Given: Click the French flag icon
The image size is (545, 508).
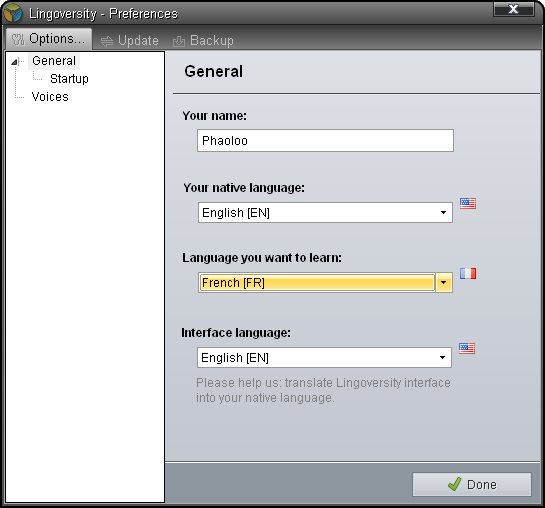Looking at the screenshot, I should (468, 273).
